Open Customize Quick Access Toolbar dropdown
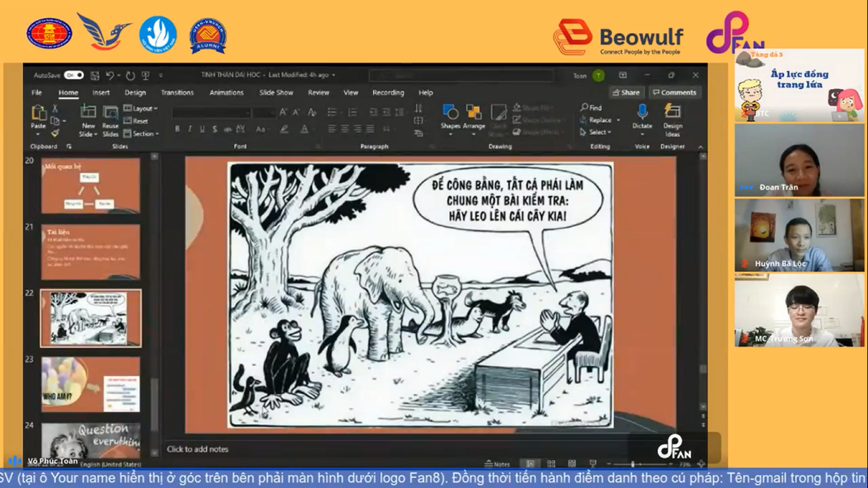The height and width of the screenshot is (488, 868). (x=161, y=75)
